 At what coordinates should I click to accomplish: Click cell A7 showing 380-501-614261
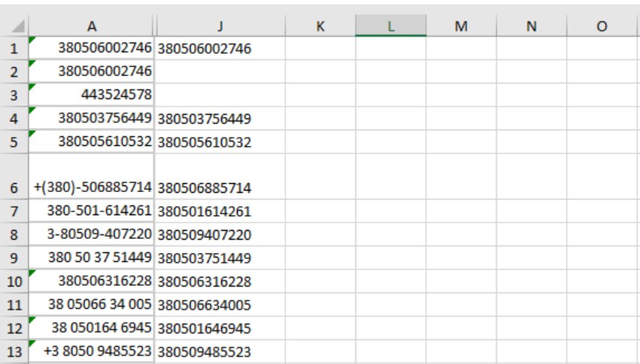(92, 211)
